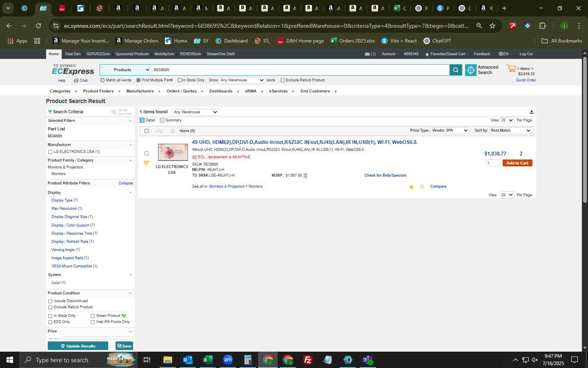Click the browser reload button

point(38,26)
